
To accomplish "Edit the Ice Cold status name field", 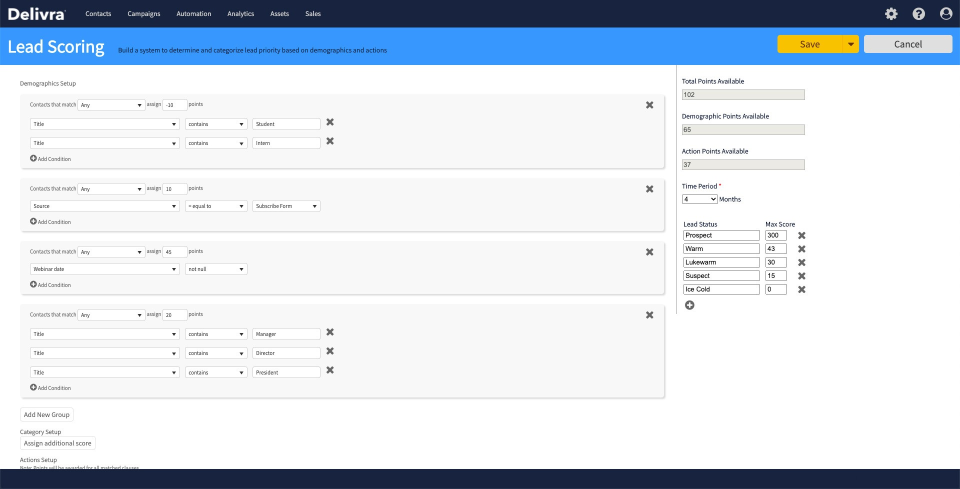I will coord(721,289).
